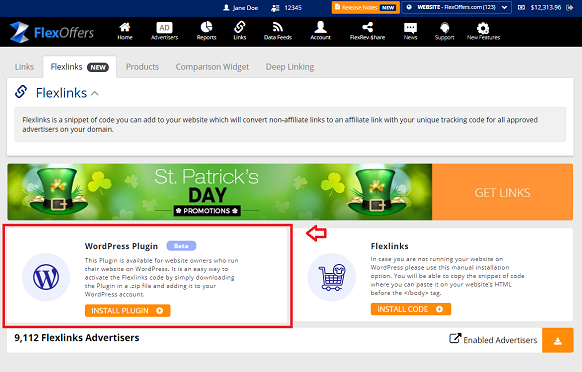Collapse the Flexlinks section chevron
This screenshot has height=372, width=582.
pos(95,94)
